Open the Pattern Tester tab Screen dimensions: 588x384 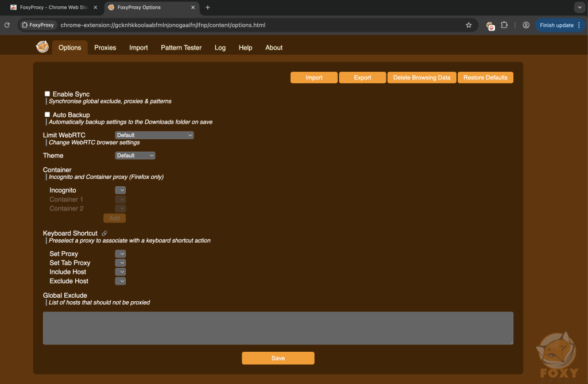point(181,48)
